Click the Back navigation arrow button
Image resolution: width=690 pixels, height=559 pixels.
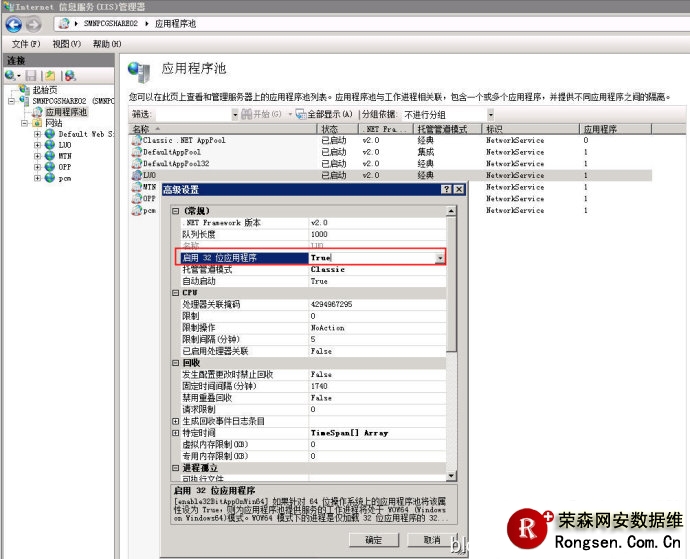pyautogui.click(x=13, y=22)
